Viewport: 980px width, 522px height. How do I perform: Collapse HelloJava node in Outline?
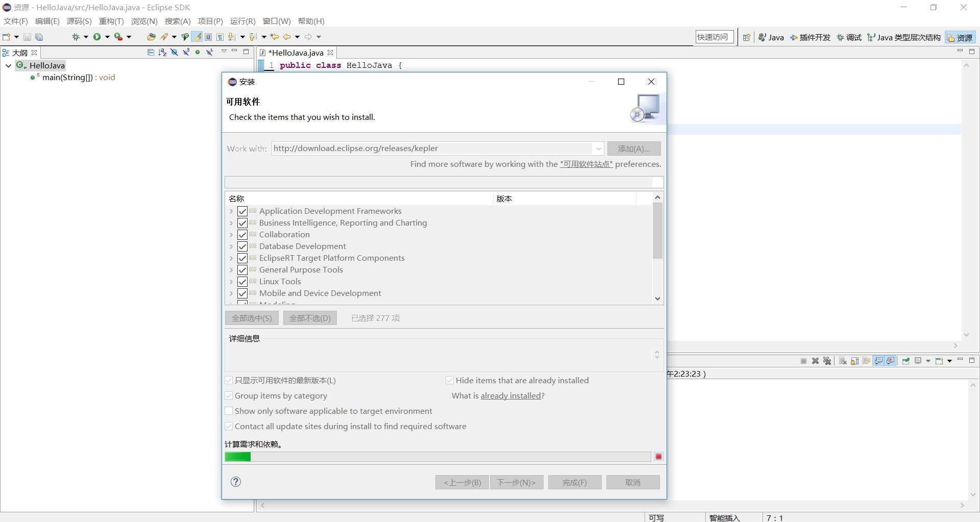8,65
